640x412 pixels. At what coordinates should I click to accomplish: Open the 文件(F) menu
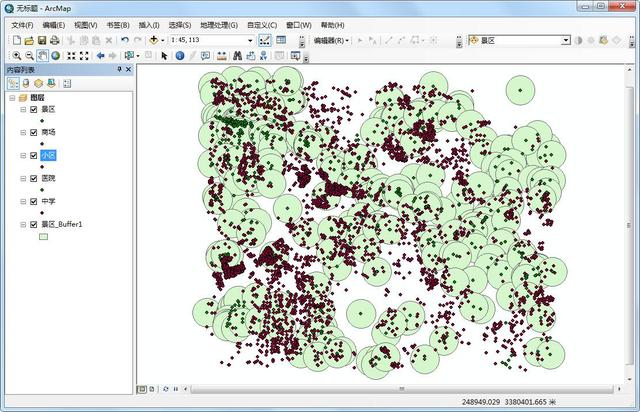pyautogui.click(x=22, y=25)
